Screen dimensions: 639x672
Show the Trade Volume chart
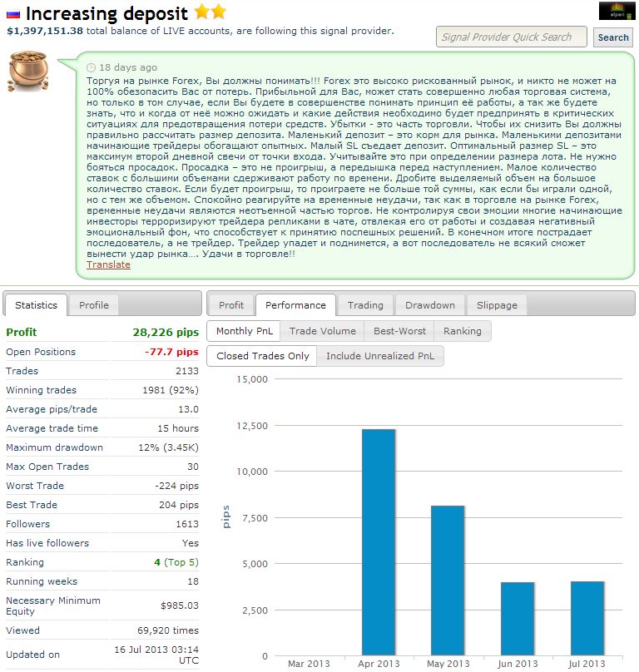323,331
